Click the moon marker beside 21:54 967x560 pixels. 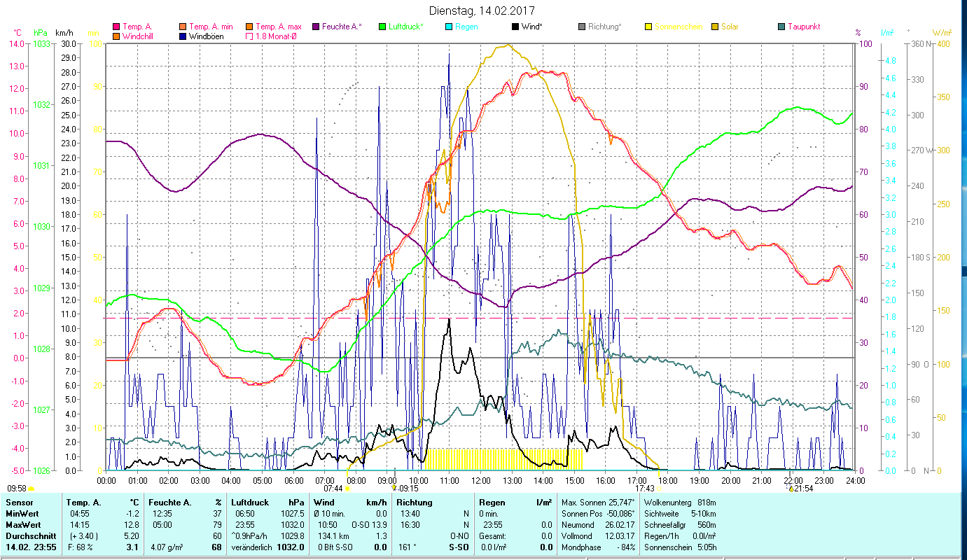pyautogui.click(x=791, y=488)
